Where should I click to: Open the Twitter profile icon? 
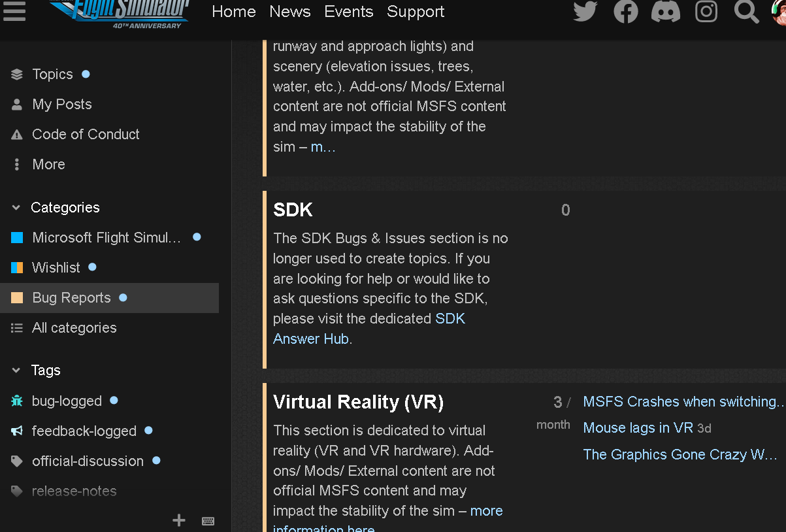click(585, 11)
